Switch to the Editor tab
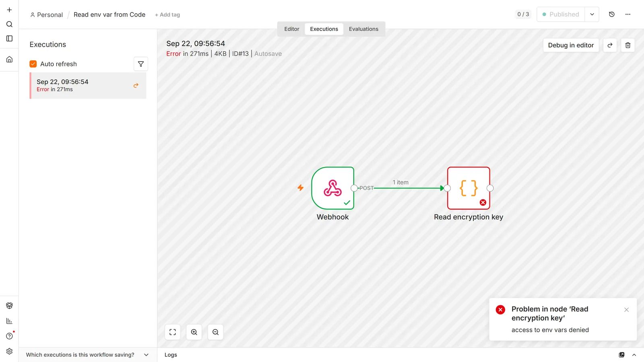 [x=292, y=29]
